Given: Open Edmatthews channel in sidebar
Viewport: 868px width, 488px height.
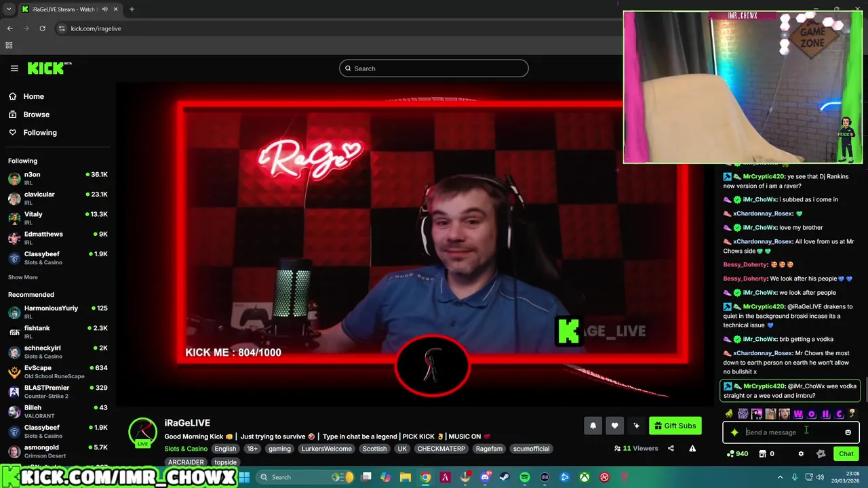Looking at the screenshot, I should (x=58, y=238).
